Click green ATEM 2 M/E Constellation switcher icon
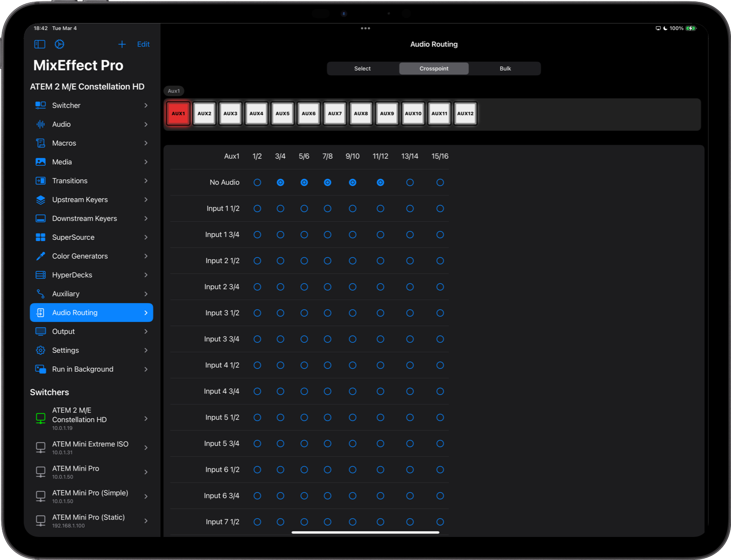 [41, 418]
